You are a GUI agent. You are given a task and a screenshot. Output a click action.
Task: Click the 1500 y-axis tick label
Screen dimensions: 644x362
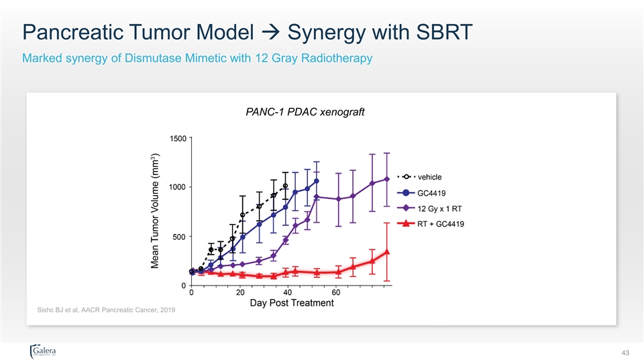coord(178,138)
